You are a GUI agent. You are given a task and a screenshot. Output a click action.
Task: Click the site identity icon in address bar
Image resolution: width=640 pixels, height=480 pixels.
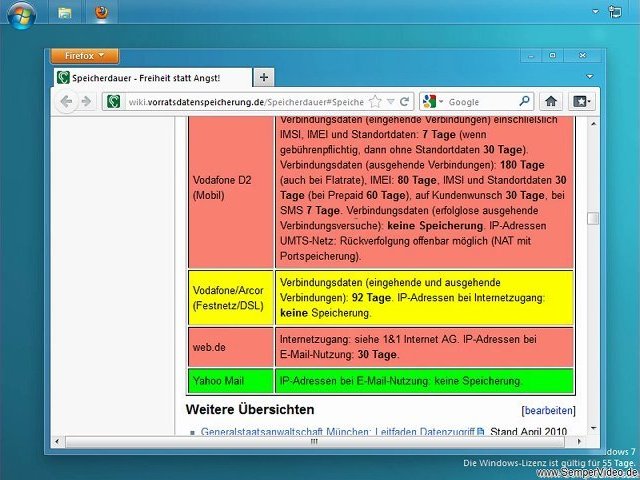114,101
